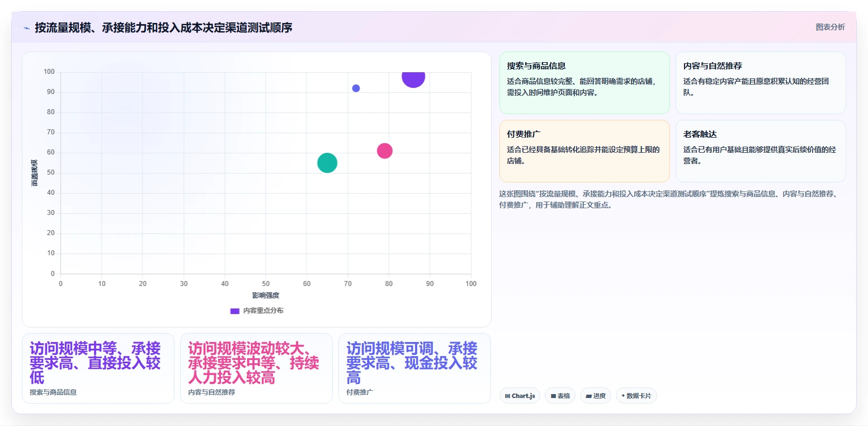The image size is (868, 426).
Task: Open the 内容与自然推荐 card at top right
Action: 761,83
